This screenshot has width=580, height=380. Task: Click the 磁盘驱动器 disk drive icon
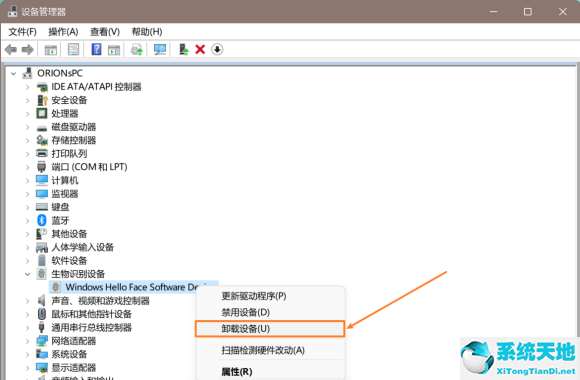(42, 128)
